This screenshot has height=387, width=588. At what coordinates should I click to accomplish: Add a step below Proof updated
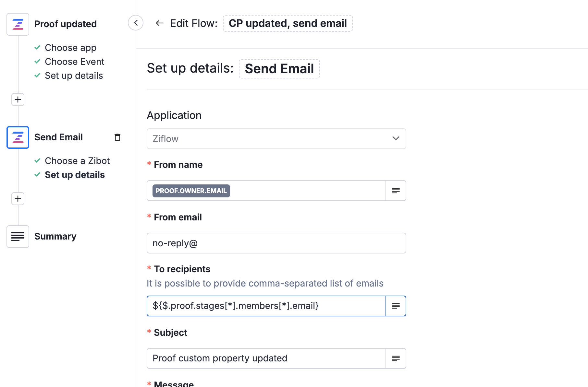coord(18,100)
